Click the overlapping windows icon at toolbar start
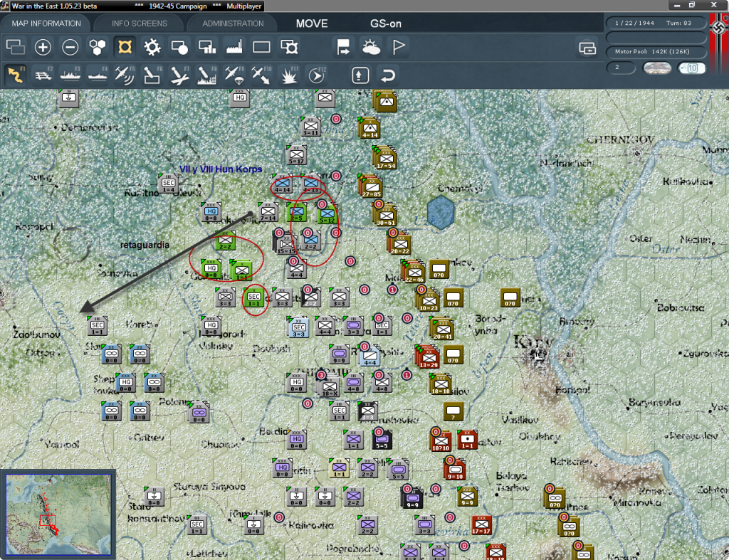 (16, 47)
